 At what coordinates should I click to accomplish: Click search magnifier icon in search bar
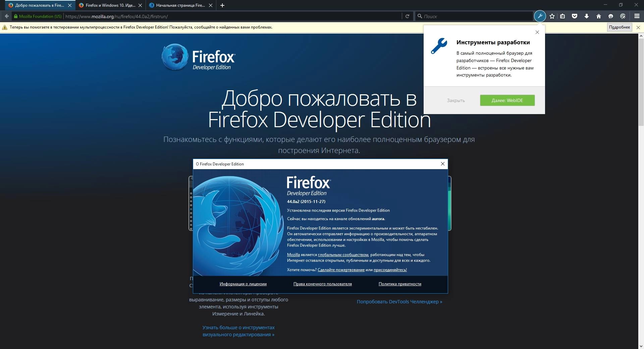tap(420, 16)
